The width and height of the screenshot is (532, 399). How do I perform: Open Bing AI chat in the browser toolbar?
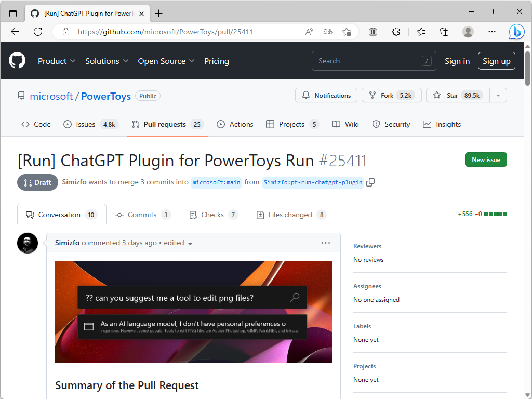pyautogui.click(x=516, y=32)
